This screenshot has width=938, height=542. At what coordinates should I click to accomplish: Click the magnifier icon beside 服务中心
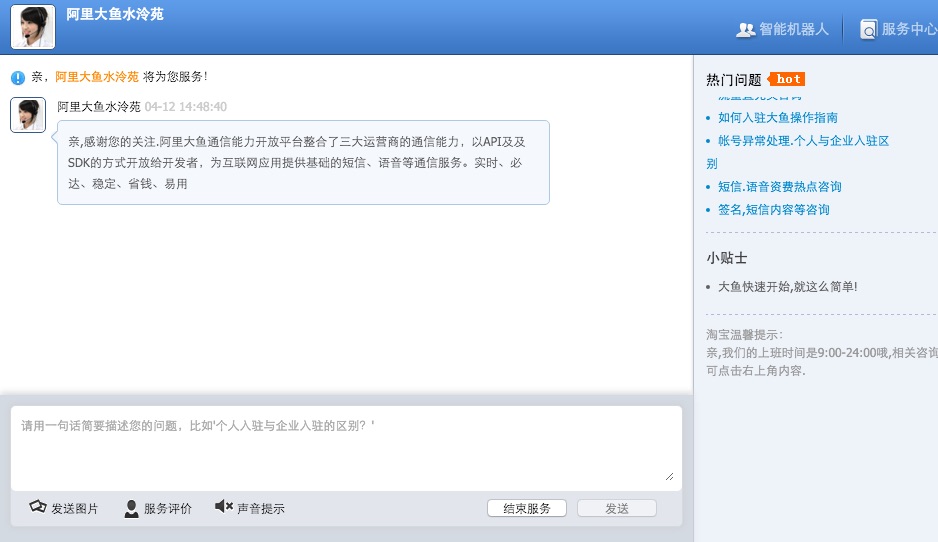click(x=868, y=29)
